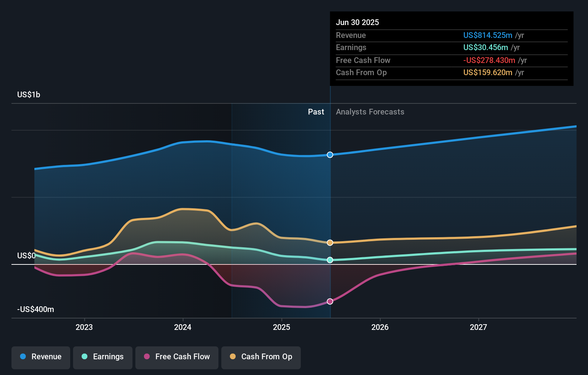Click the Cash From Op legend button
The height and width of the screenshot is (375, 588).
pyautogui.click(x=261, y=357)
